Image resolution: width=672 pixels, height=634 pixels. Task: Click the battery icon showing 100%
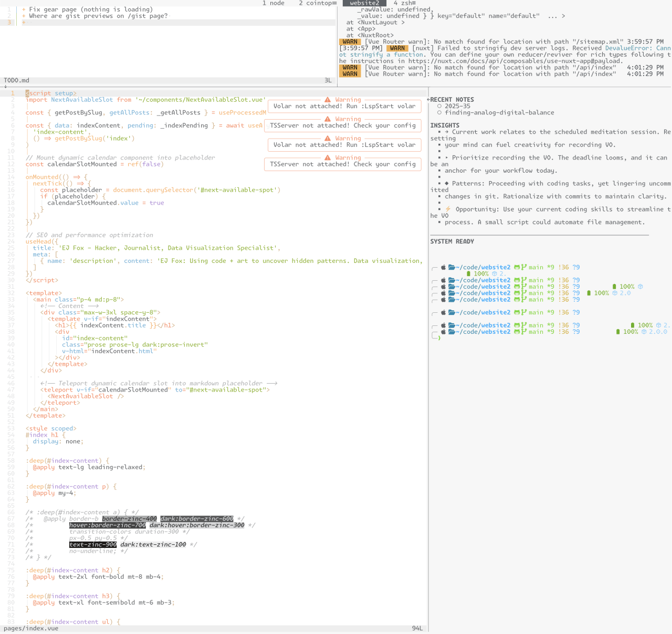click(468, 273)
